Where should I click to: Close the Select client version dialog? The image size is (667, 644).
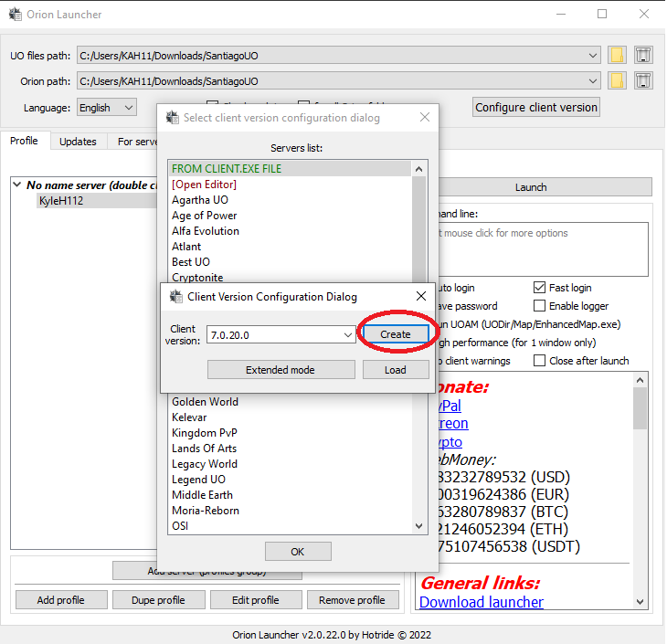tap(424, 117)
